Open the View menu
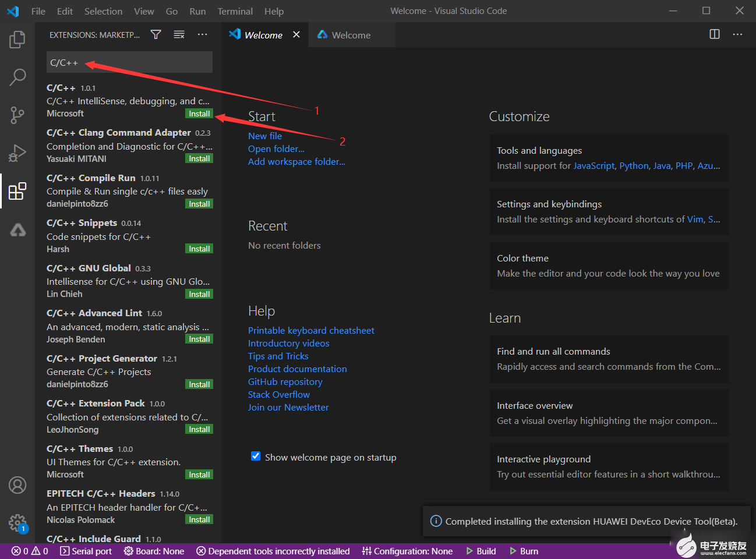Screen dimensions: 756x559 144,11
